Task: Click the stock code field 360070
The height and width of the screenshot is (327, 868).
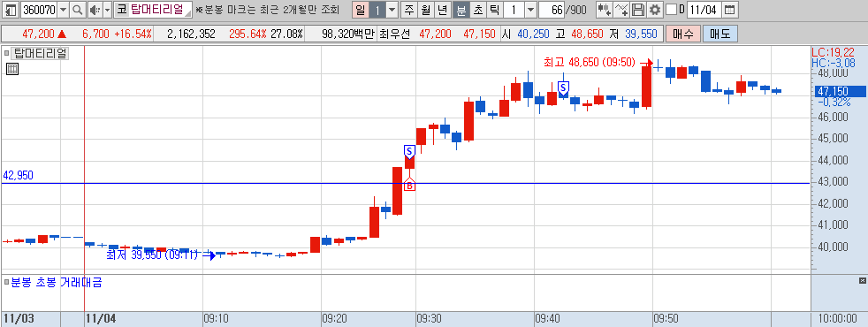Action: (38, 10)
